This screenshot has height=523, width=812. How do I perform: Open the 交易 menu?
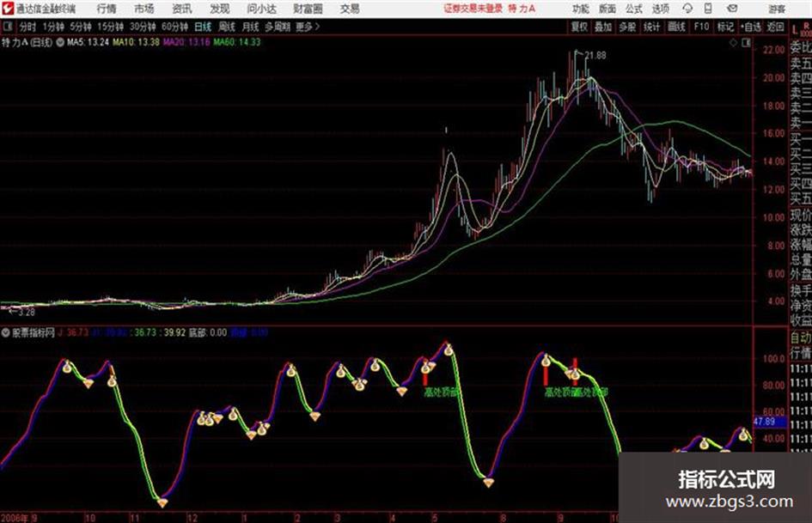[x=350, y=9]
